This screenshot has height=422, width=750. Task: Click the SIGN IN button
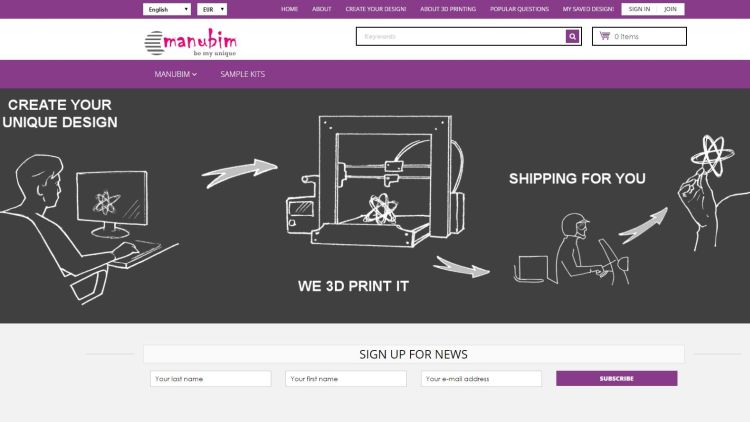(x=639, y=9)
